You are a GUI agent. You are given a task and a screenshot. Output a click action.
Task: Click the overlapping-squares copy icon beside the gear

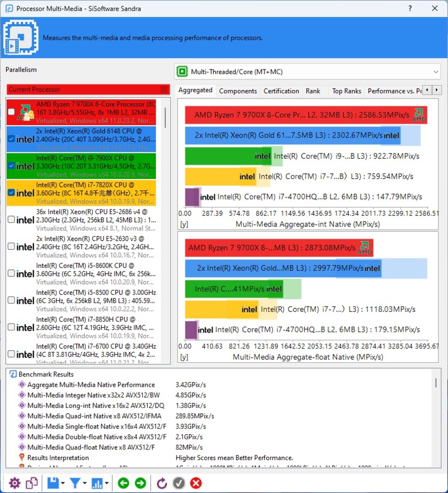coord(32,483)
